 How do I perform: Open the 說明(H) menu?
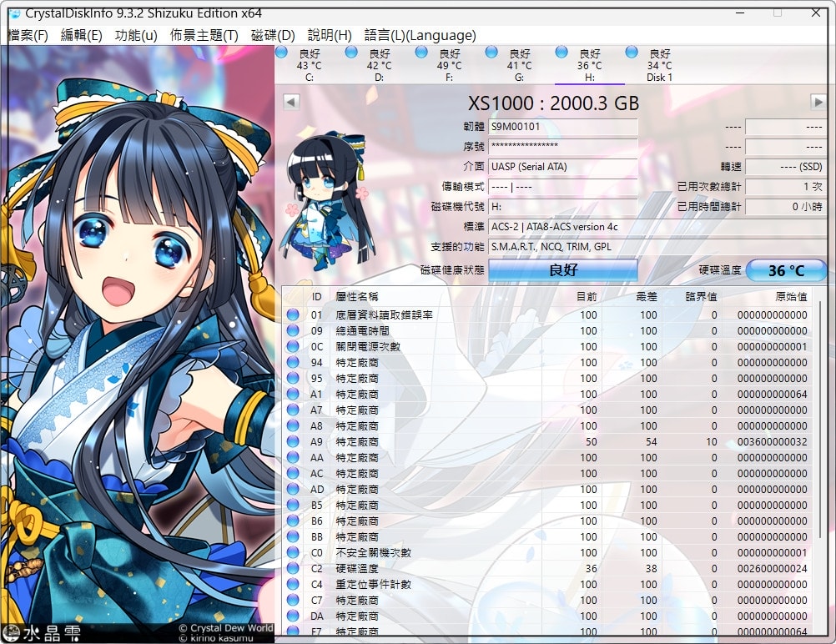(x=330, y=35)
